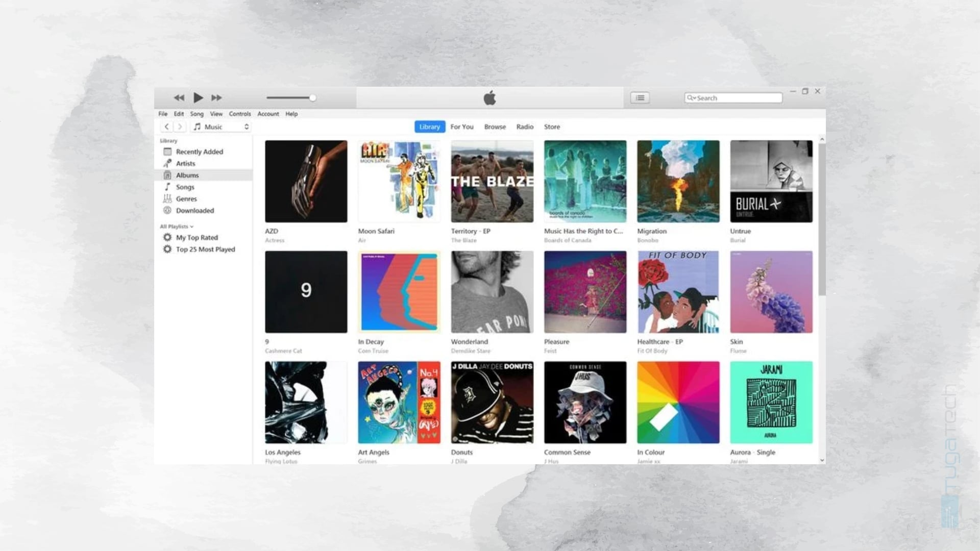Viewport: 980px width, 551px height.
Task: Collapse the All Playlists section chevron
Action: (191, 227)
